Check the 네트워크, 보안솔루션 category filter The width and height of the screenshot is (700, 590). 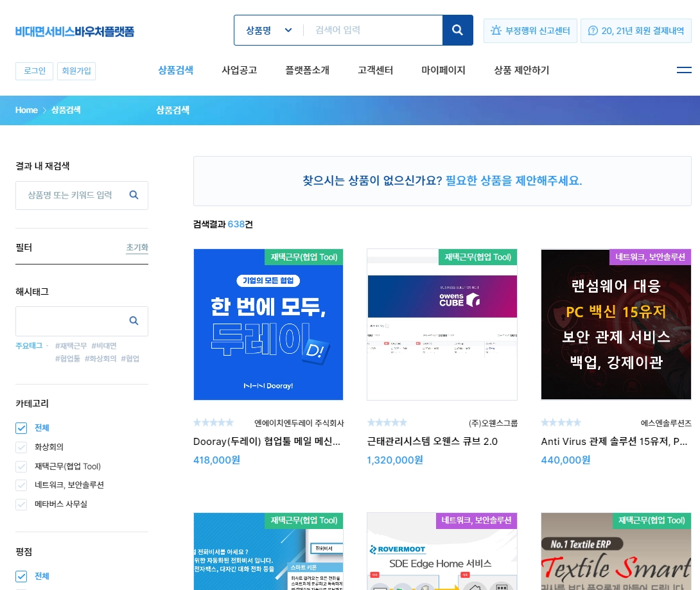(x=21, y=485)
